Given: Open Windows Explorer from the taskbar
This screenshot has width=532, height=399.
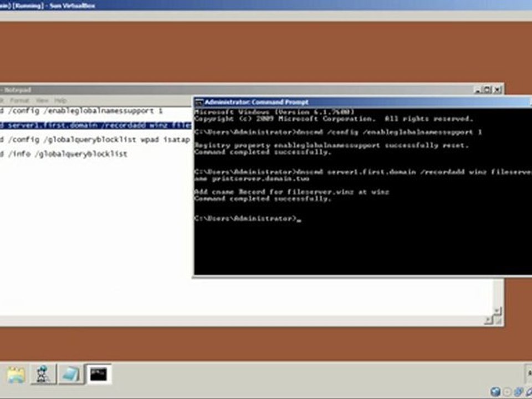Looking at the screenshot, I should pos(16,375).
